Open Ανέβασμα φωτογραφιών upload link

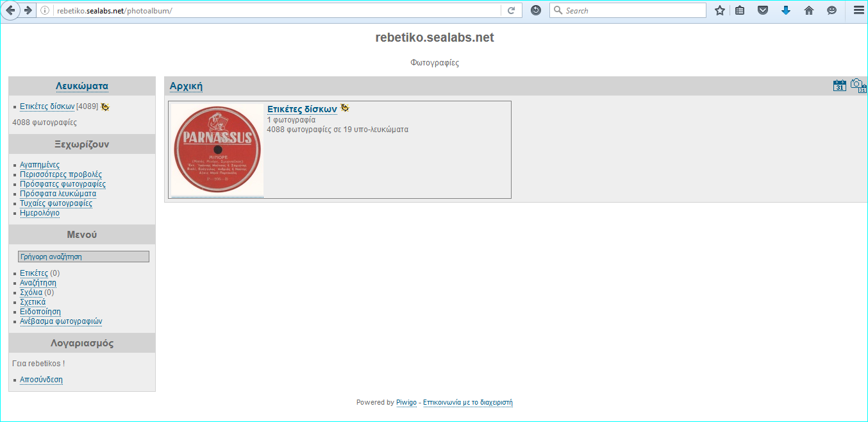pyautogui.click(x=61, y=321)
